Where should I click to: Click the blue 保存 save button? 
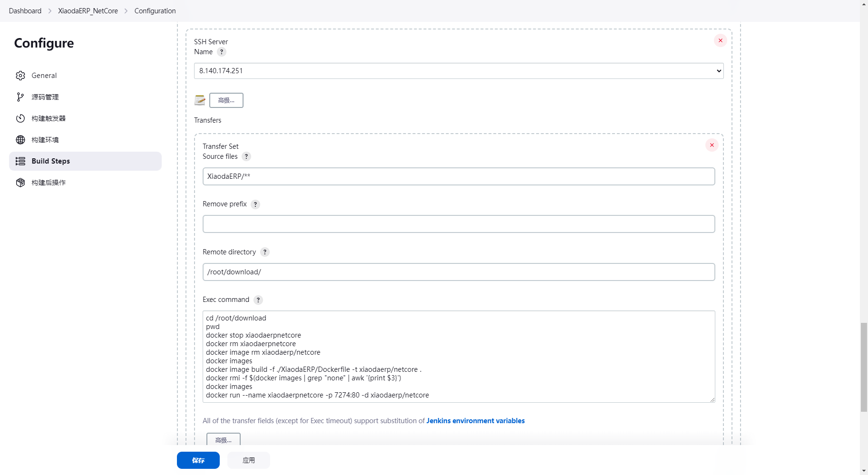pos(198,460)
